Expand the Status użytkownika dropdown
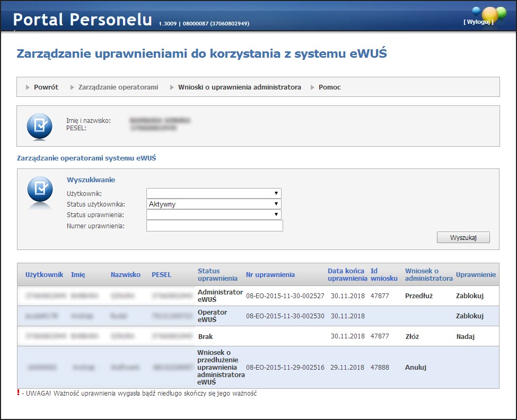Image resolution: width=517 pixels, height=420 pixels. pyautogui.click(x=214, y=204)
